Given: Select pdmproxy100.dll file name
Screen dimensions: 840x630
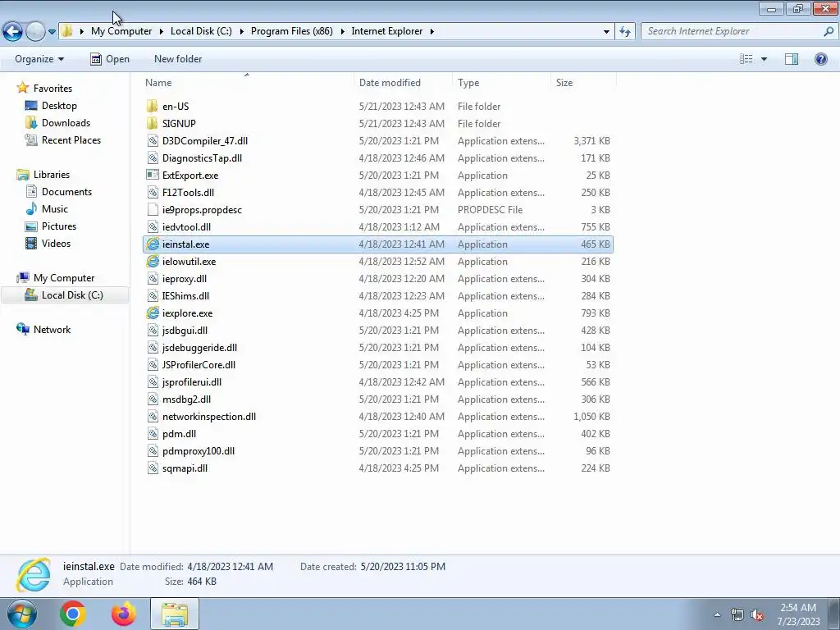Looking at the screenshot, I should pyautogui.click(x=199, y=450).
